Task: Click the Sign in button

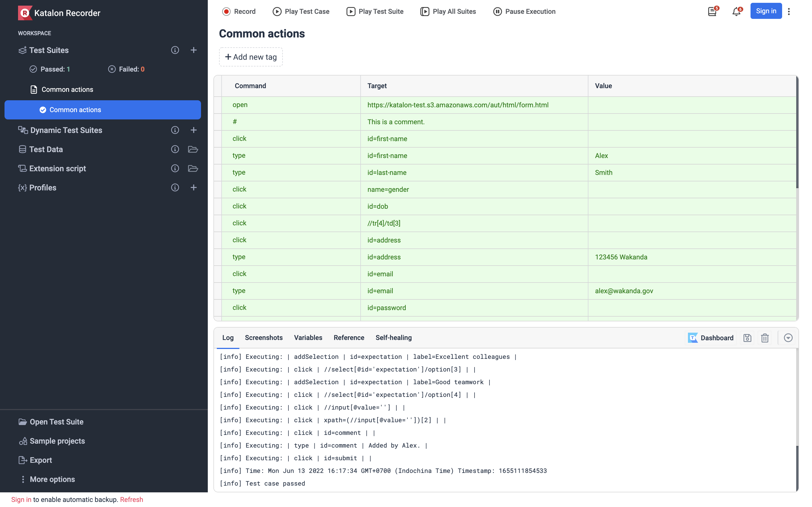Action: [766, 11]
